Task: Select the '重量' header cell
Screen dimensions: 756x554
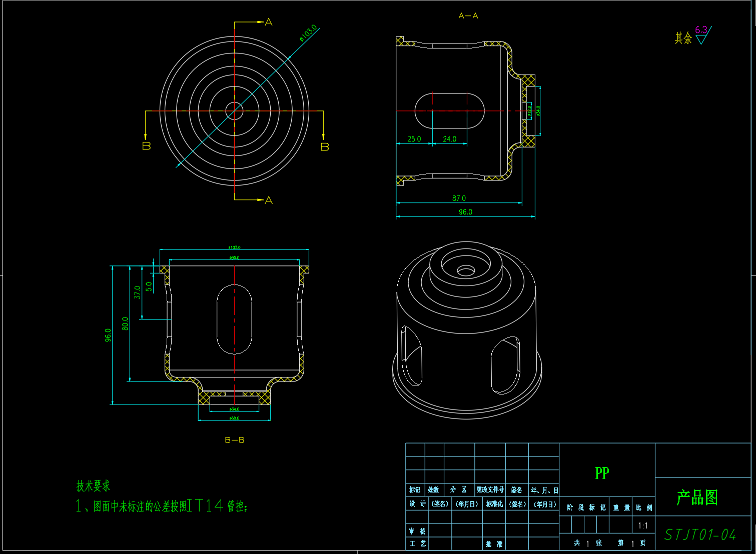Action: coord(621,507)
